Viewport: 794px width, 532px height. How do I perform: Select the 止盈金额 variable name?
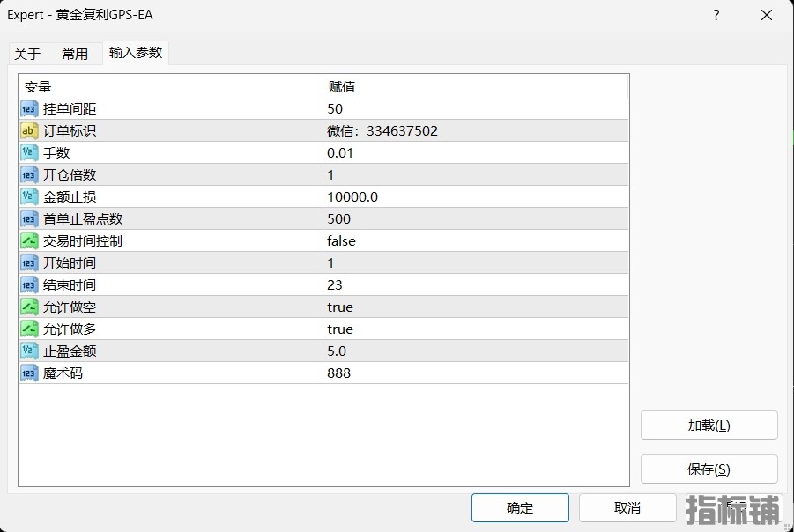pyautogui.click(x=70, y=351)
